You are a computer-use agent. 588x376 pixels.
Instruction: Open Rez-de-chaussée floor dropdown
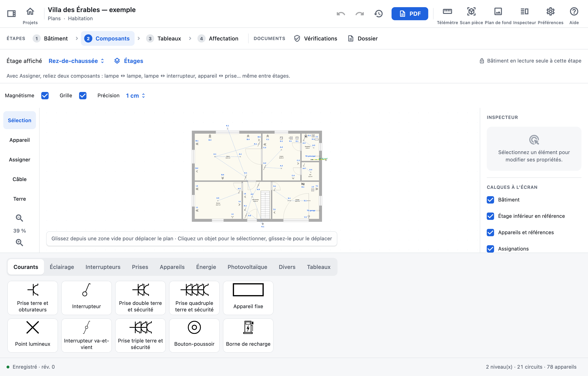point(76,61)
